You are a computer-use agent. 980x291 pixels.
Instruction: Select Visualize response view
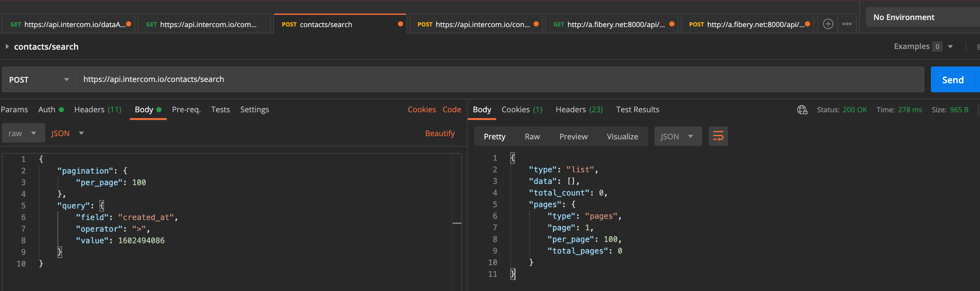tap(622, 136)
